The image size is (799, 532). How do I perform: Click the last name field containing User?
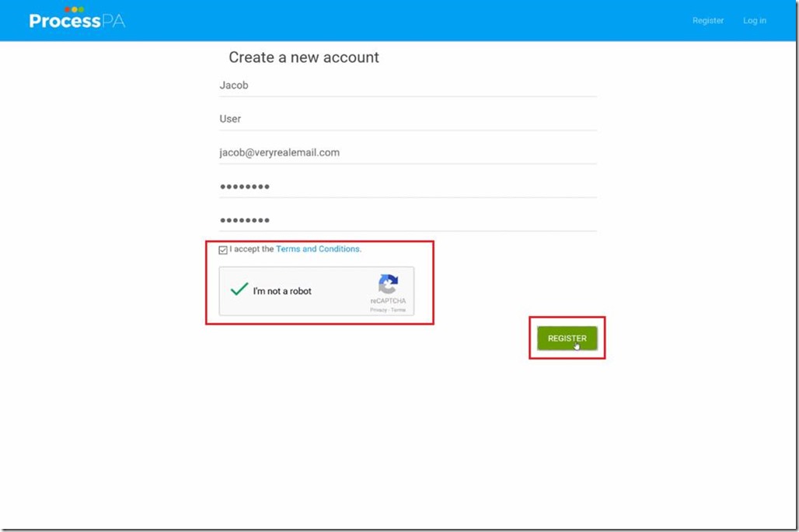pos(407,119)
